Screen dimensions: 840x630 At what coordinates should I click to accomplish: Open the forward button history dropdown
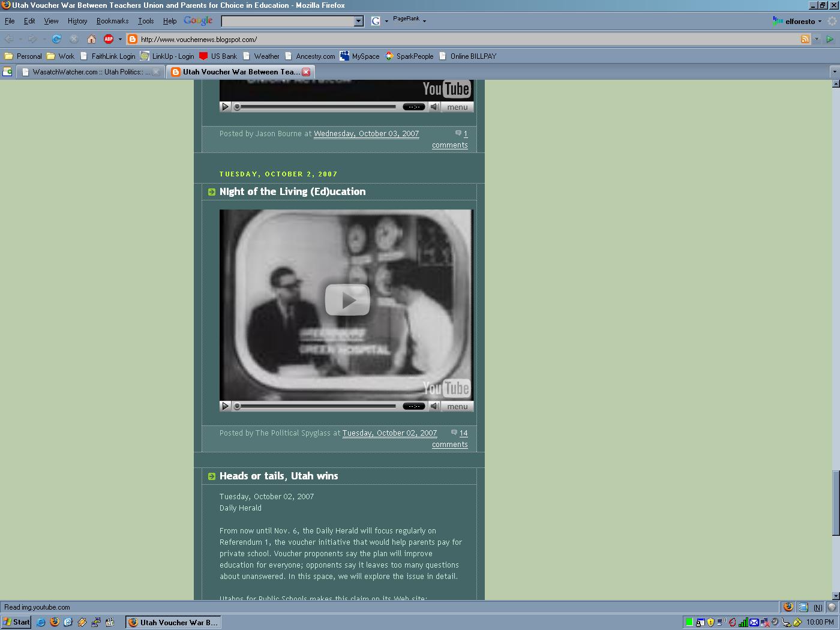point(44,39)
